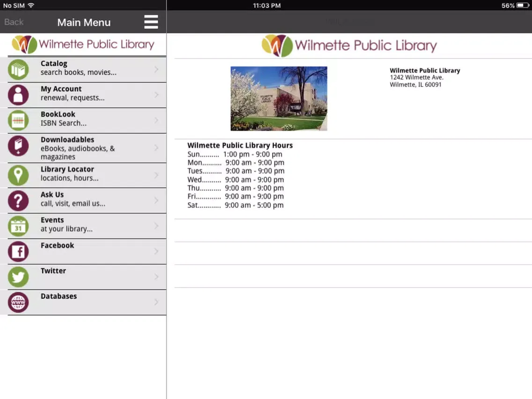Select the Sat hours row
This screenshot has height=399, width=532.
236,205
